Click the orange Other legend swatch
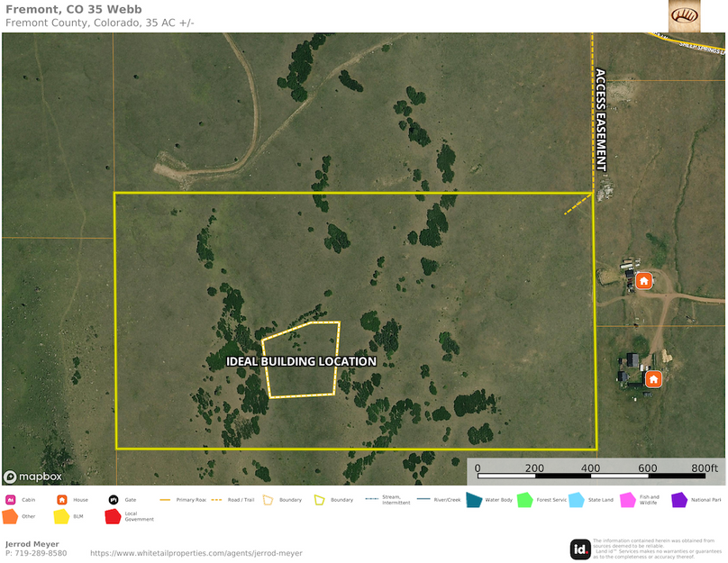 click(10, 516)
